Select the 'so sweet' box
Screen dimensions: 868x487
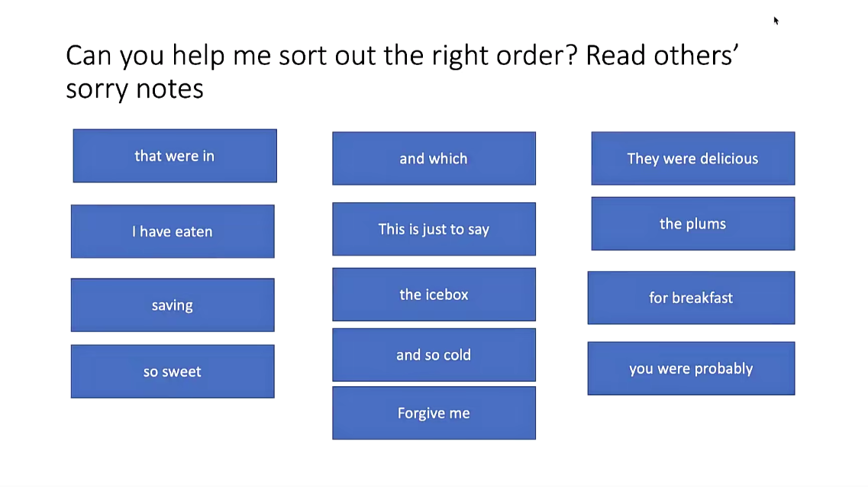point(173,371)
